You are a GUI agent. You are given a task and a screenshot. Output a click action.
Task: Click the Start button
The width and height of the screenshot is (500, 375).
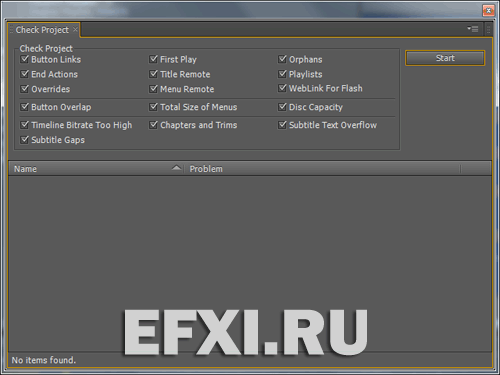(x=445, y=58)
